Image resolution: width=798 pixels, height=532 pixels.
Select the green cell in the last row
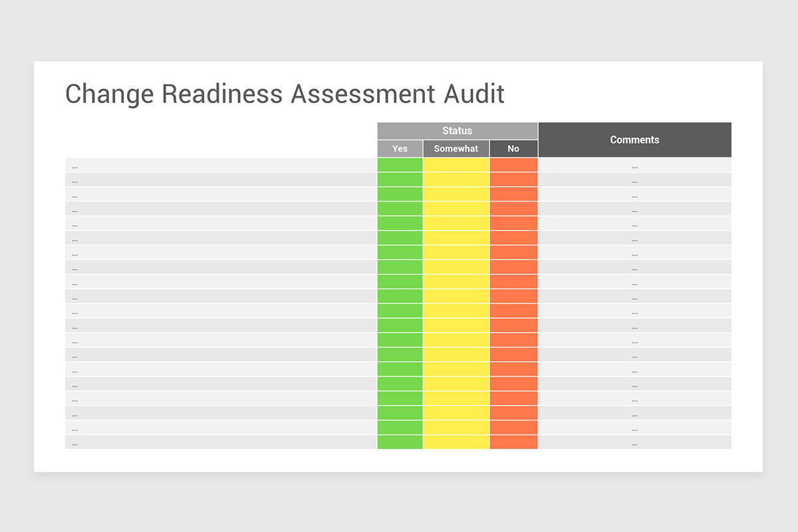tap(400, 442)
